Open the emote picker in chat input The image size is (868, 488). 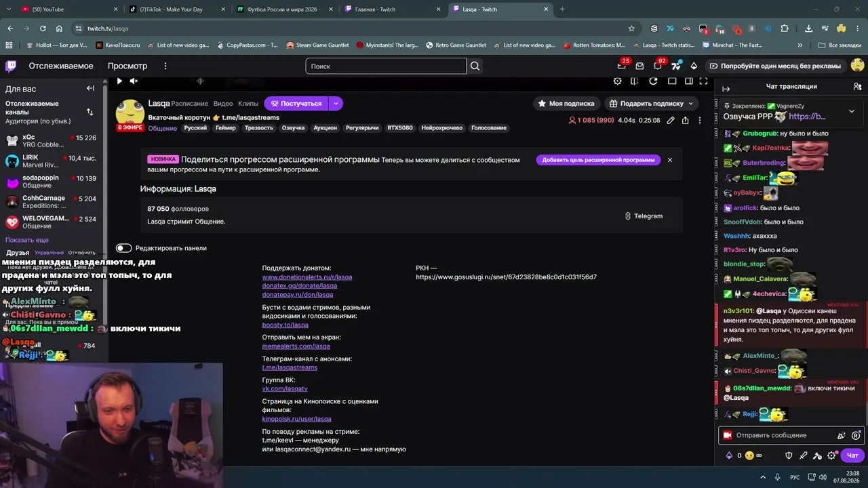tap(856, 435)
